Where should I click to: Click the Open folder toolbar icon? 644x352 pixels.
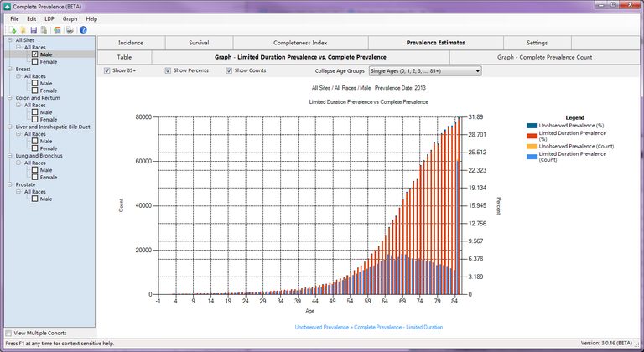point(24,30)
